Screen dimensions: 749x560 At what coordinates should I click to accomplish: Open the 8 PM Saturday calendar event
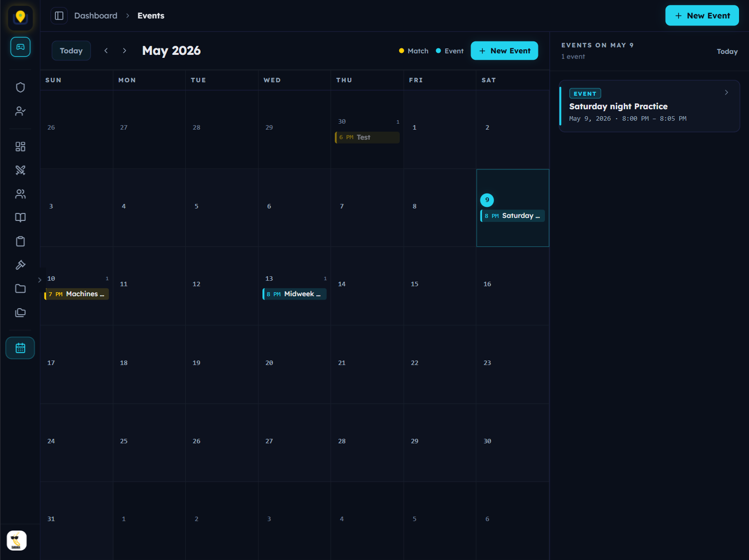coord(512,216)
